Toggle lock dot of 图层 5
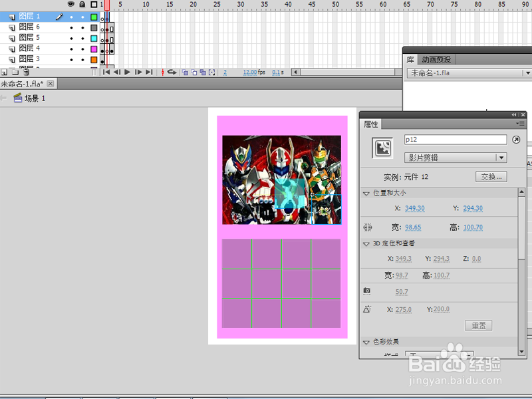The height and width of the screenshot is (399, 532). pos(82,39)
